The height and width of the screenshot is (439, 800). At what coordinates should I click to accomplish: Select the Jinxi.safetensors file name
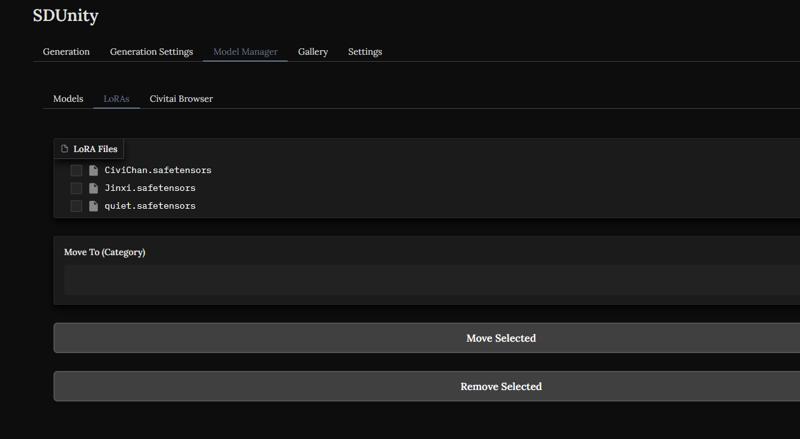(x=150, y=188)
